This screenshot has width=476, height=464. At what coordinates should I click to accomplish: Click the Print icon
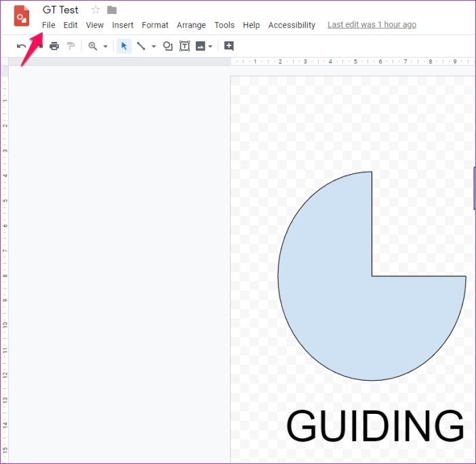[54, 46]
